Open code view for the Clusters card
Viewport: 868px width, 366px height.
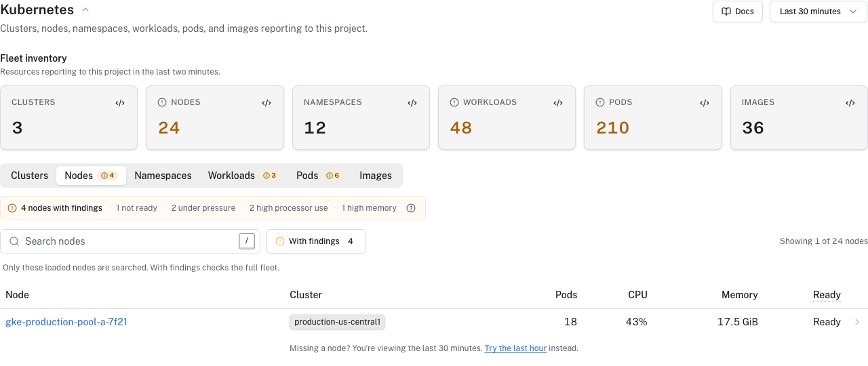pos(120,103)
